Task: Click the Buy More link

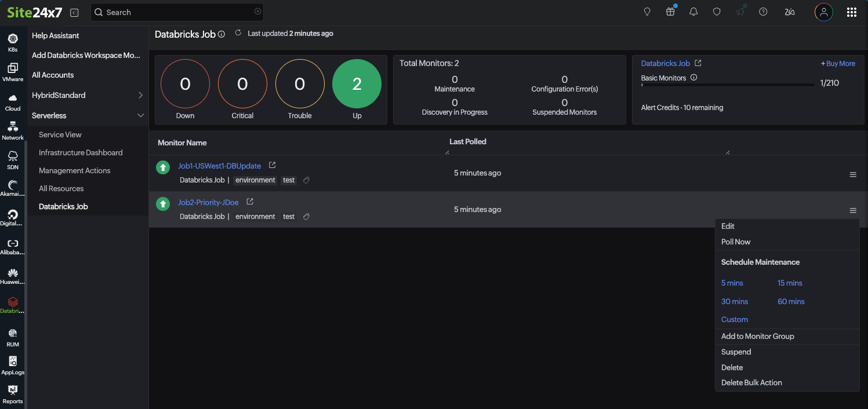Action: pyautogui.click(x=838, y=64)
